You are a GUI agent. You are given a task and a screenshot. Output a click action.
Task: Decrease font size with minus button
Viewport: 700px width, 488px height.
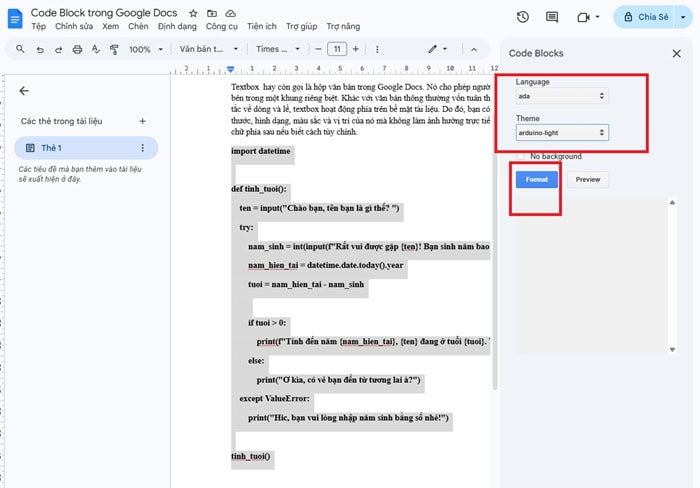tap(318, 49)
